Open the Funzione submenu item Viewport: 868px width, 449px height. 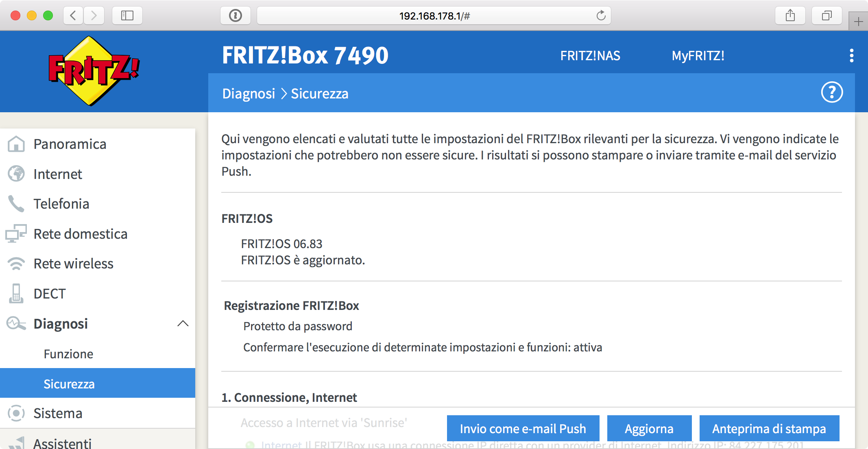pos(68,354)
